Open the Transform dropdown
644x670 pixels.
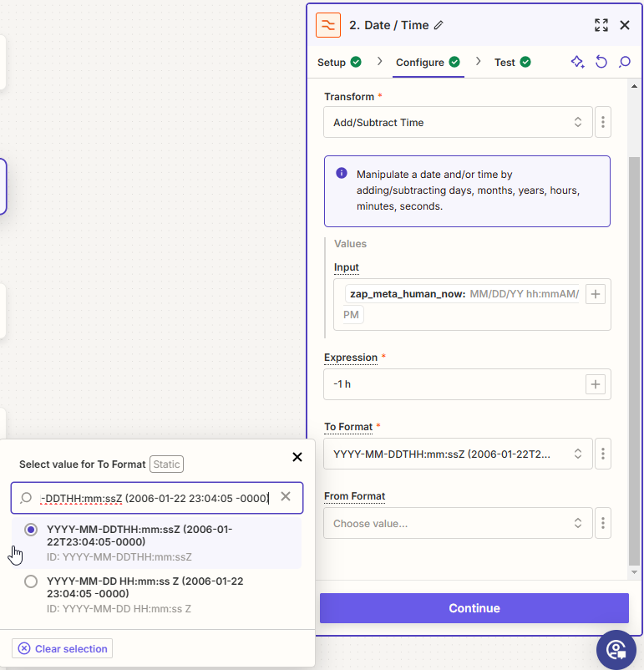(457, 122)
